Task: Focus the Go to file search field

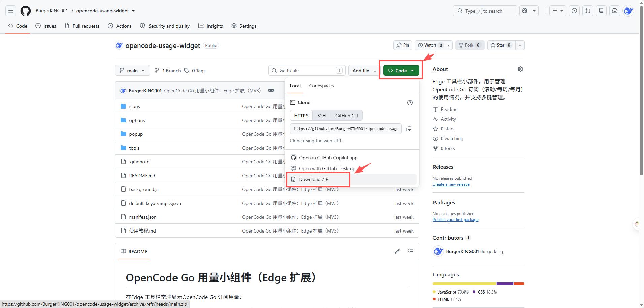Action: (x=307, y=70)
